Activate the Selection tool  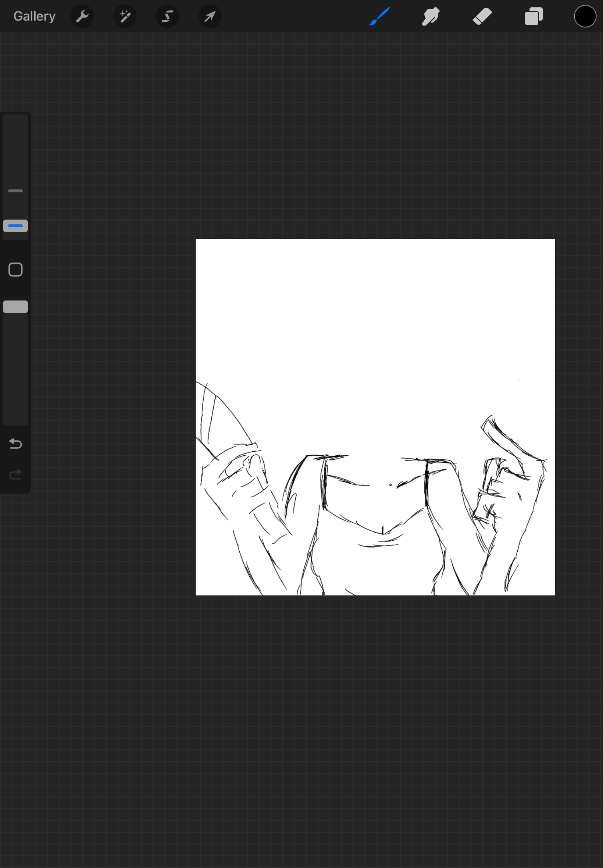click(168, 16)
